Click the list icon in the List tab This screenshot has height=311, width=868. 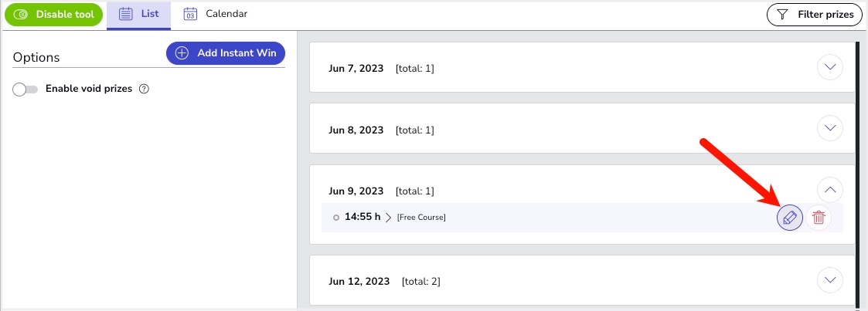[125, 14]
